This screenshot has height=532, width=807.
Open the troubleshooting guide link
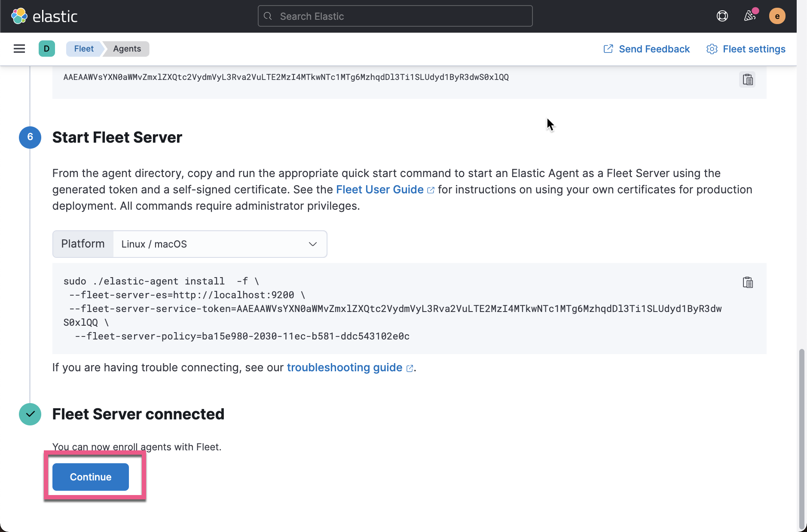344,367
